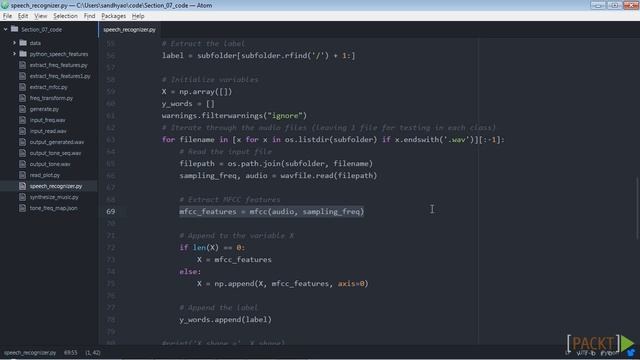Screen dimensions: 640x360
Task: Open generate.py from the tree
Action: pyautogui.click(x=44, y=109)
